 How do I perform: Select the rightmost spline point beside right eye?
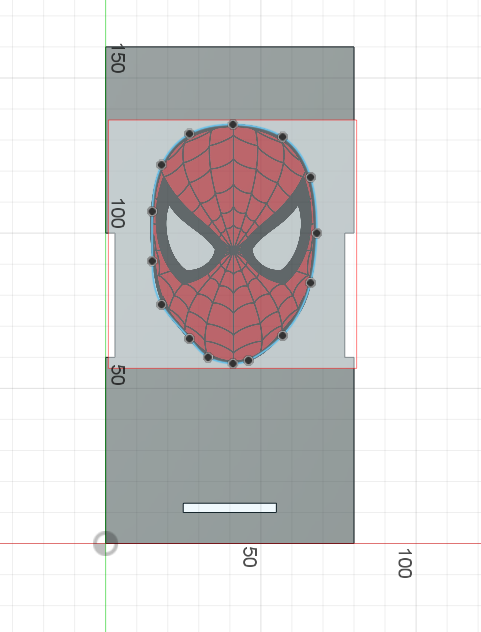317,233
